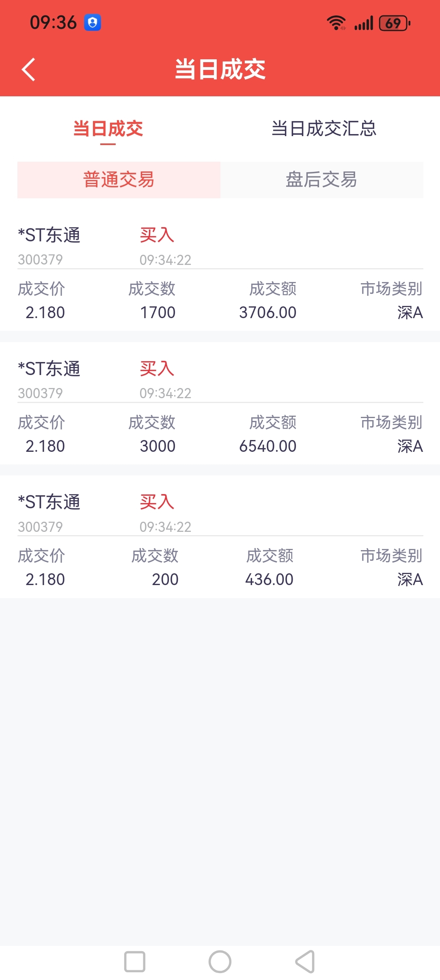
Task: Select 普通交易 segment
Action: [x=119, y=180]
